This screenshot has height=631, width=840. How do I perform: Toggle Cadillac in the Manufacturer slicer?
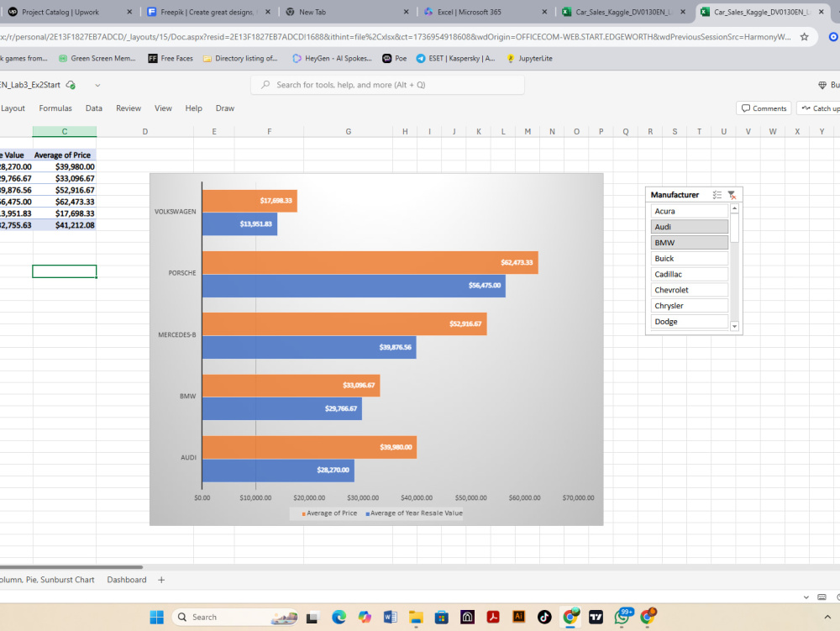click(x=690, y=274)
